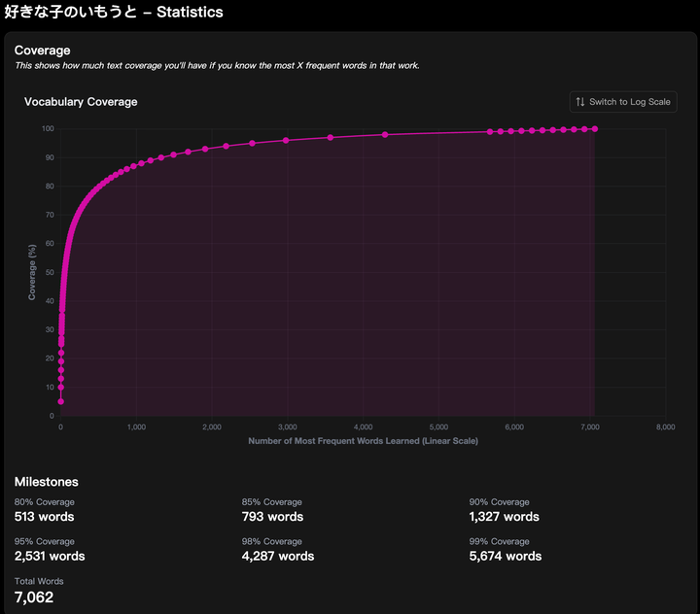Screen dimensions: 700x614
Task: Click the '98% Coverage' label
Action: pos(272,541)
